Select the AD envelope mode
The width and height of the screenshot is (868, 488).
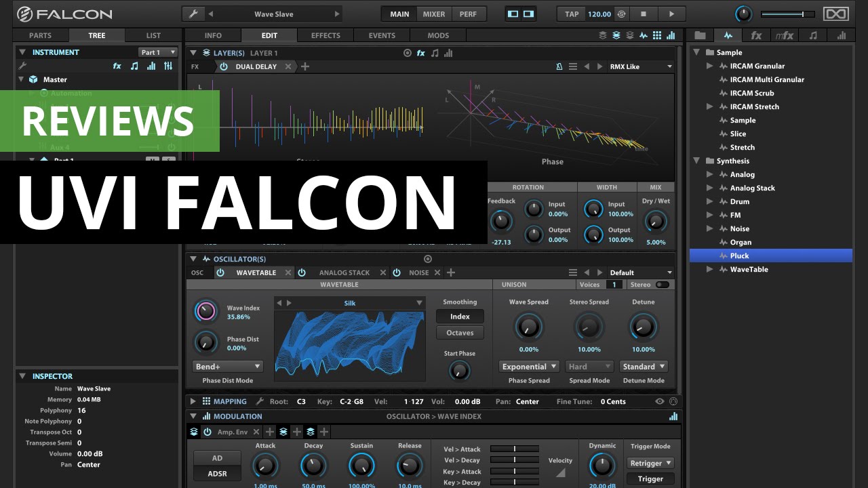click(x=217, y=458)
